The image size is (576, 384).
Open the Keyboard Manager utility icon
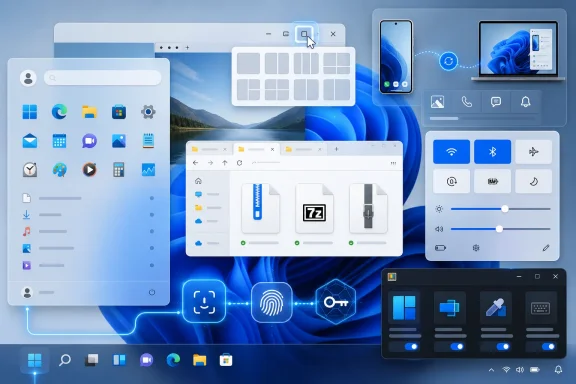coord(541,308)
